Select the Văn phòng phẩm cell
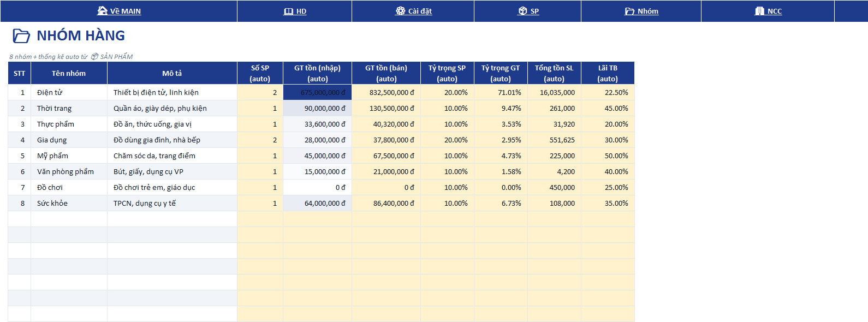 coord(69,172)
